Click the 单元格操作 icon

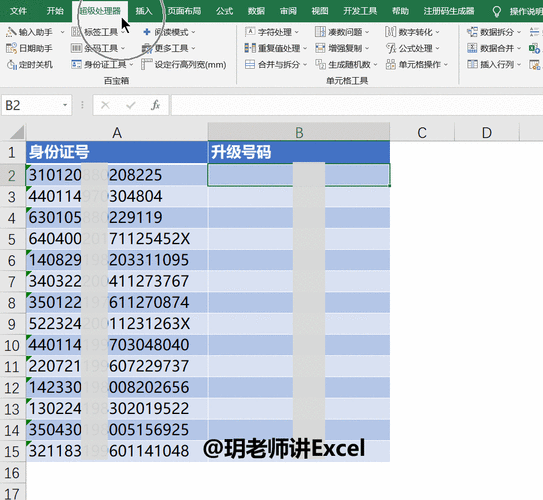(x=391, y=64)
